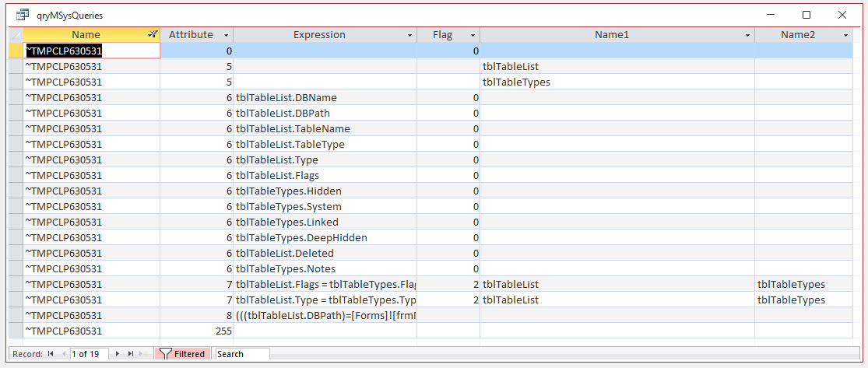The width and height of the screenshot is (868, 368).
Task: Jump to the last record icon
Action: (x=131, y=354)
